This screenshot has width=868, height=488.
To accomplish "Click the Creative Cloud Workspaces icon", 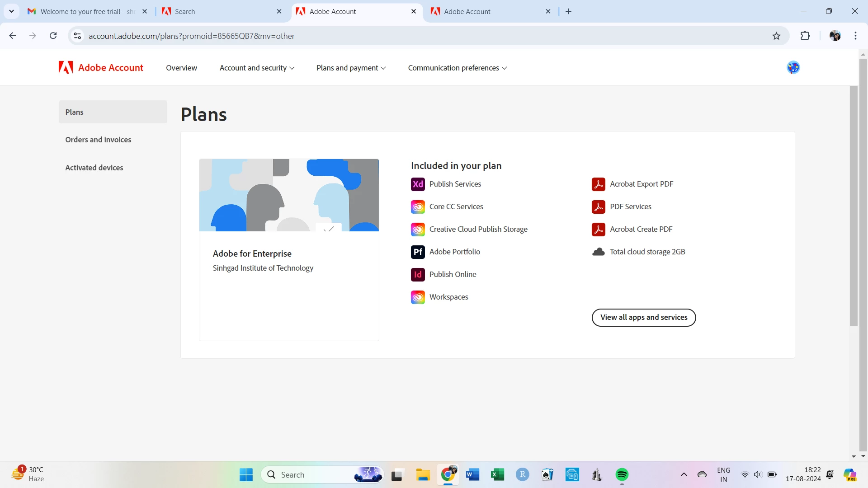I will (x=418, y=297).
